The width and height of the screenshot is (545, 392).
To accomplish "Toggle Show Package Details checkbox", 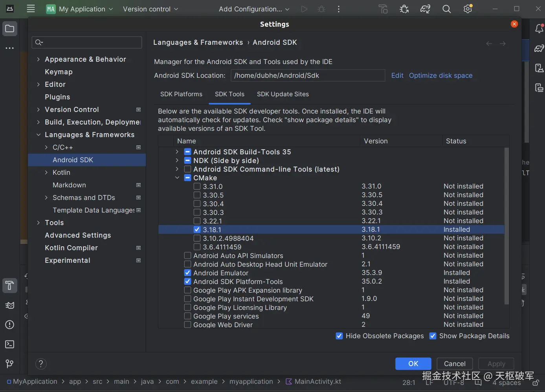I will coord(433,336).
